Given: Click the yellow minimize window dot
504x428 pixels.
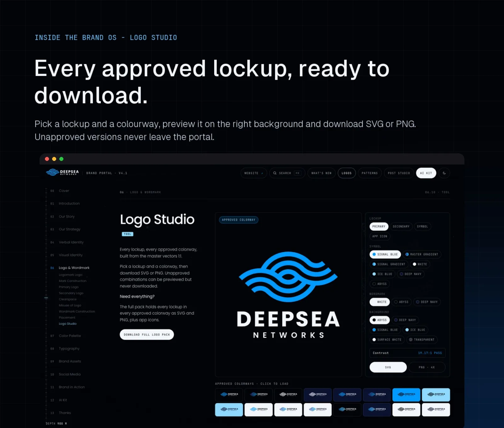Looking at the screenshot, I should click(54, 159).
